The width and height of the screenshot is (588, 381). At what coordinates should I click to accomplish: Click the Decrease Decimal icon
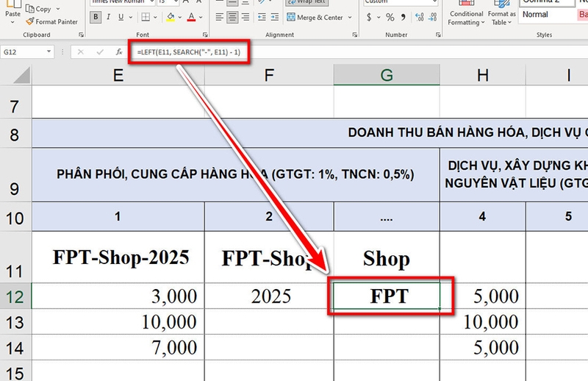(432, 17)
